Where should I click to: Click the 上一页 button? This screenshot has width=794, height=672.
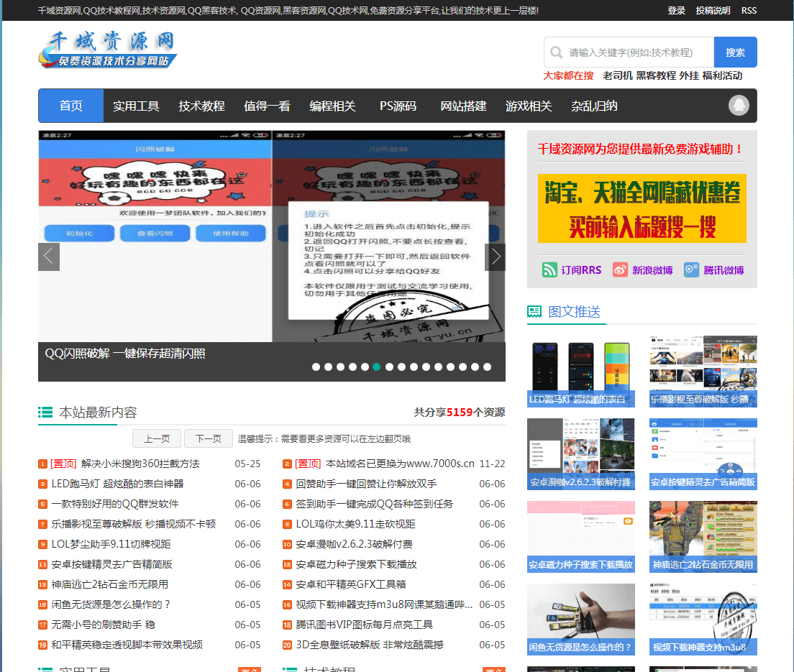pyautogui.click(x=157, y=438)
